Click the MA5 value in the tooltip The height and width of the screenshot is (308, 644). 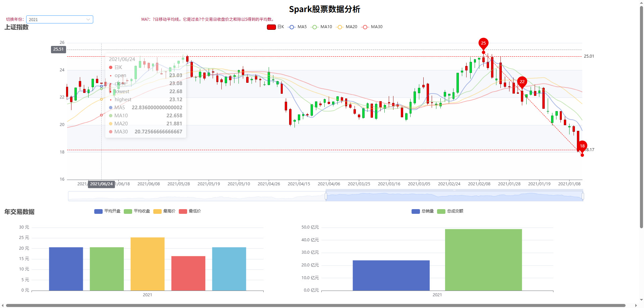157,108
